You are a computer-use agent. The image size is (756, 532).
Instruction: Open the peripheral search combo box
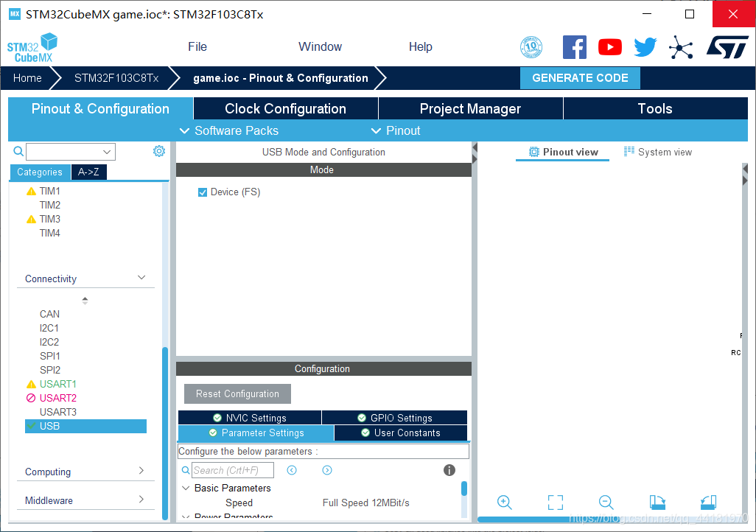[71, 152]
